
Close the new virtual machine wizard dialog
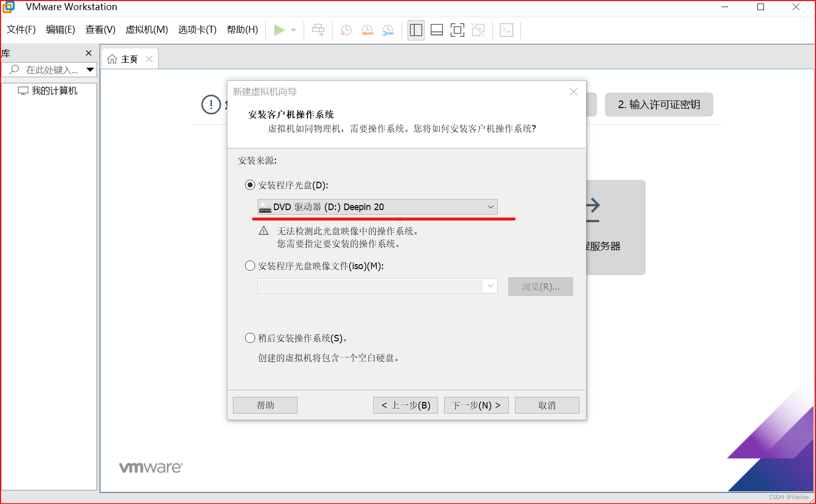pyautogui.click(x=573, y=91)
